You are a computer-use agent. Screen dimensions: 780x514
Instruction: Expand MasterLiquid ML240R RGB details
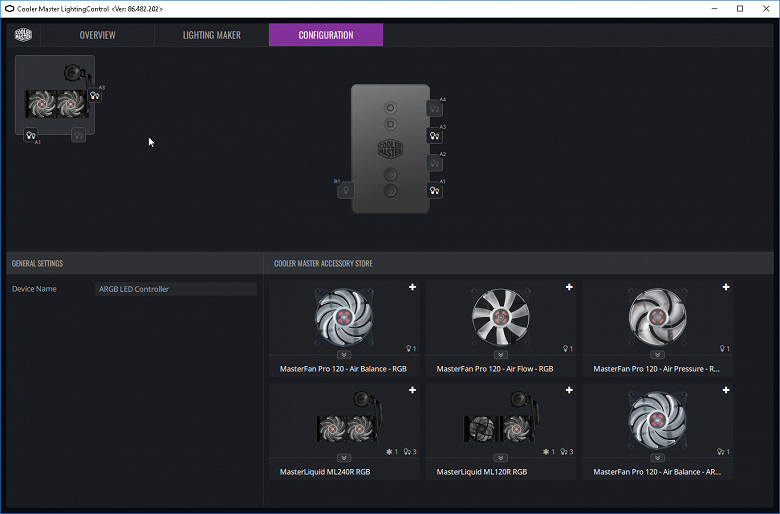(x=344, y=458)
